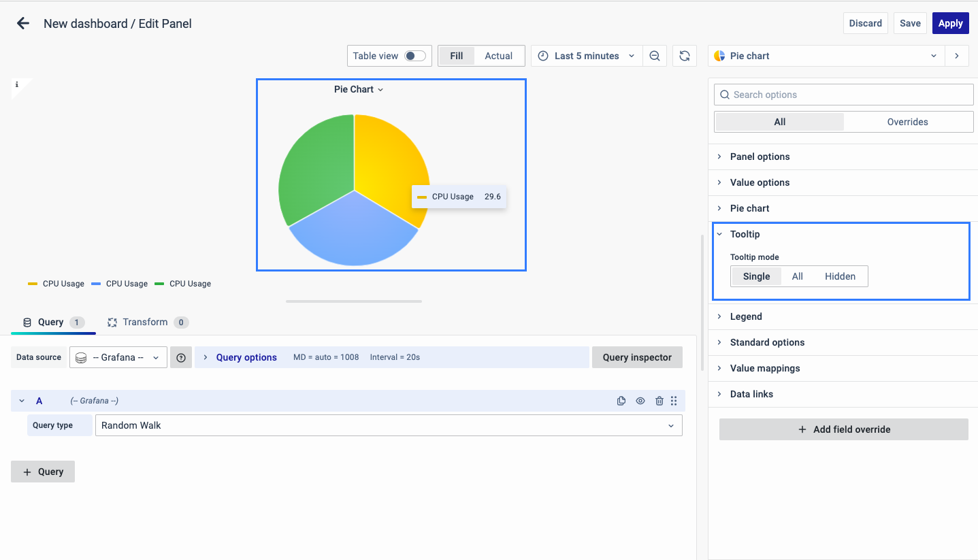The height and width of the screenshot is (560, 978).
Task: Toggle the Table view switch
Action: point(414,56)
